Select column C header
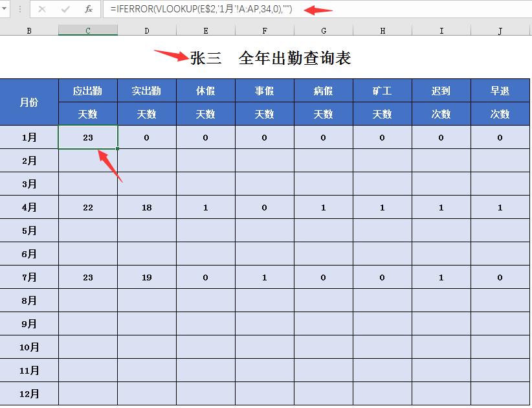The image size is (532, 408). (x=88, y=30)
